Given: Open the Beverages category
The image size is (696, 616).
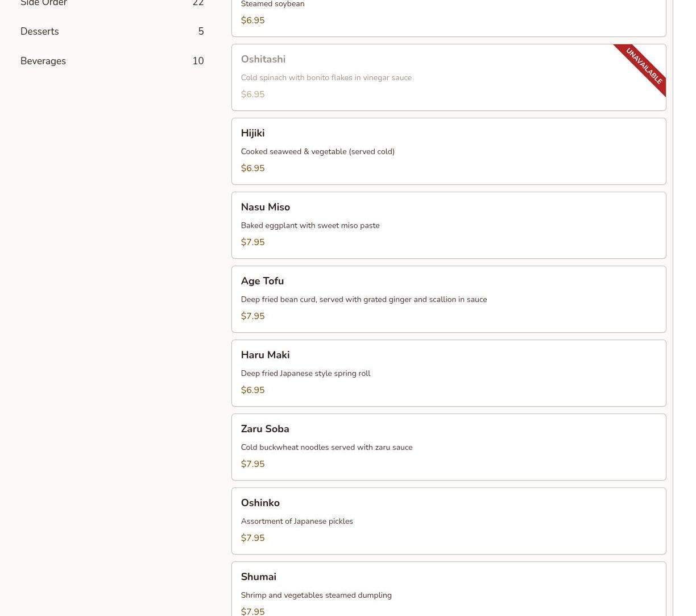Looking at the screenshot, I should (112, 61).
